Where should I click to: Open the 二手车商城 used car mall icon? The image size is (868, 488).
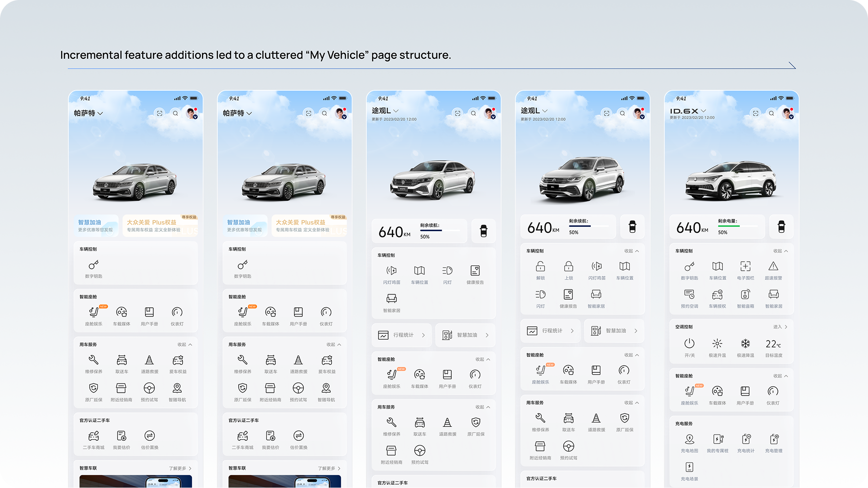[x=95, y=436]
